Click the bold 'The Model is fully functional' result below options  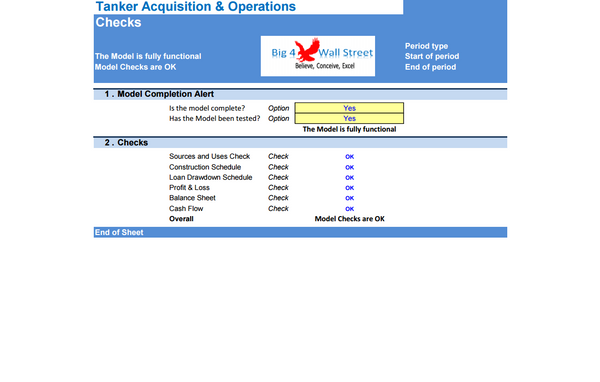tap(349, 129)
